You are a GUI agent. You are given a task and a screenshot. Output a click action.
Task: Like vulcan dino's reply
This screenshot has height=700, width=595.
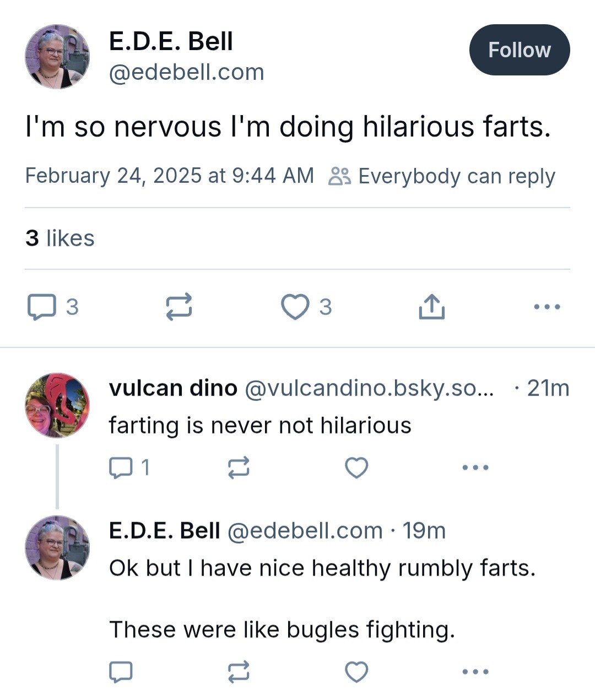(356, 468)
